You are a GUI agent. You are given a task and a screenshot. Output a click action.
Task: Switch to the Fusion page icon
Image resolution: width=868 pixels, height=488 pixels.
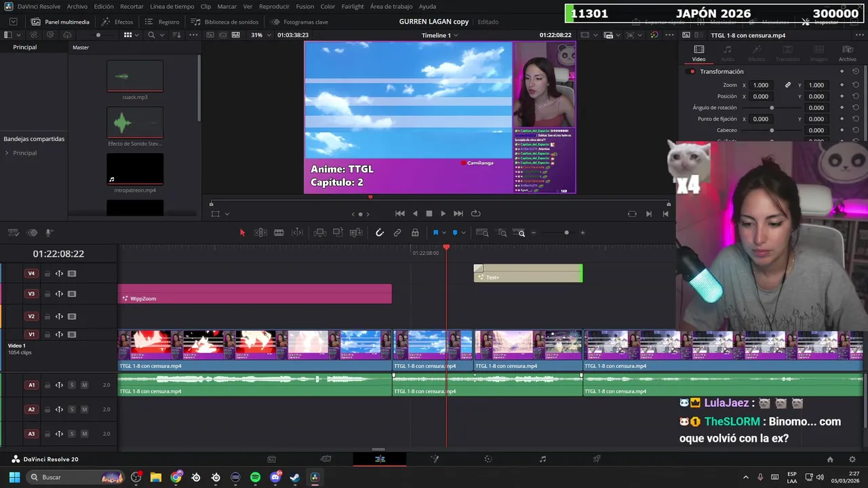click(435, 459)
